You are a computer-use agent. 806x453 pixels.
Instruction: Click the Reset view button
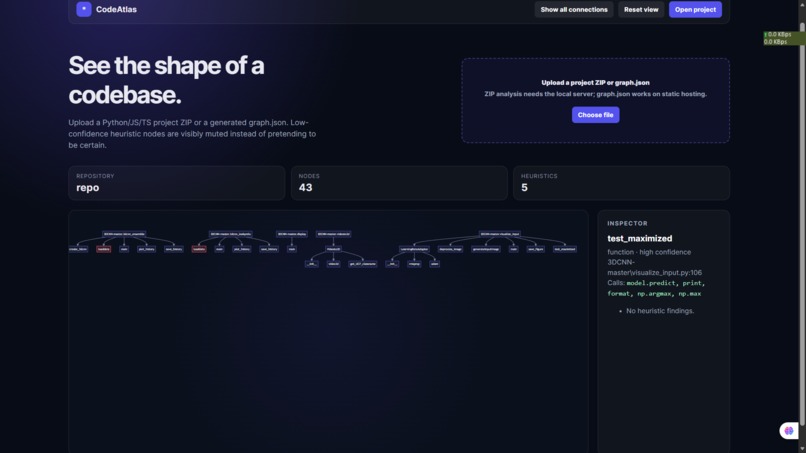coord(641,9)
